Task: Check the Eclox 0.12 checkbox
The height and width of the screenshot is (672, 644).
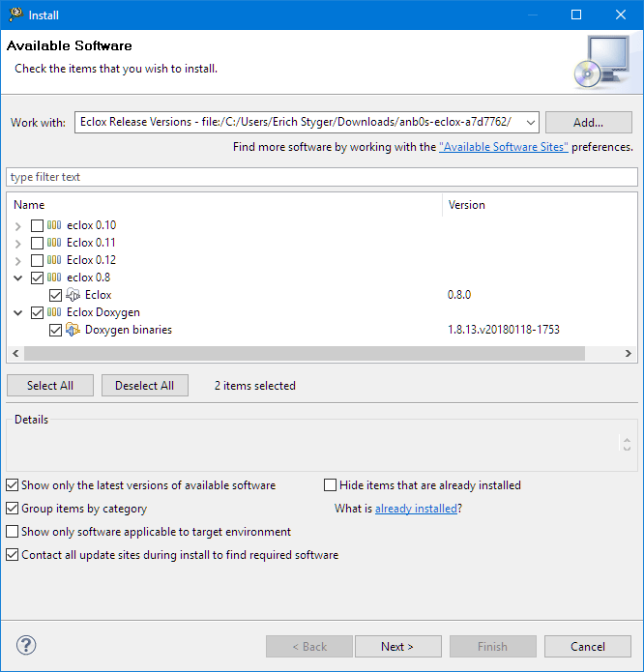Action: (38, 260)
